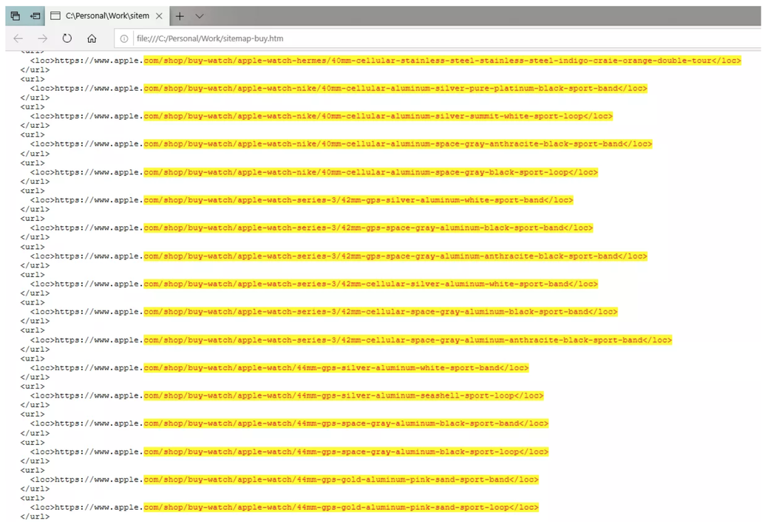This screenshot has width=771, height=532.
Task: Click the 44mm-gps-space-gray-aluminum-black-sport-band loc line
Action: [290, 423]
